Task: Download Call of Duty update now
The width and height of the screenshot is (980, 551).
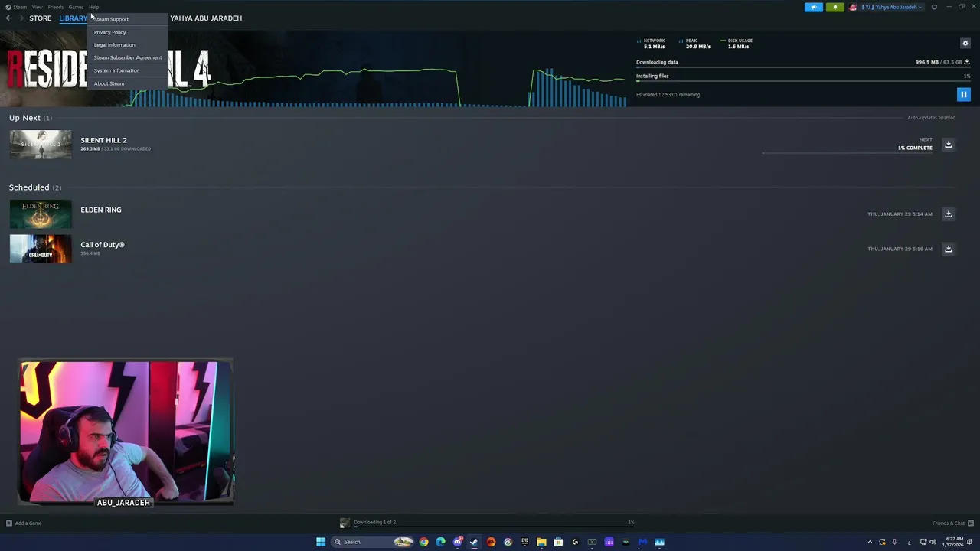Action: (x=948, y=249)
